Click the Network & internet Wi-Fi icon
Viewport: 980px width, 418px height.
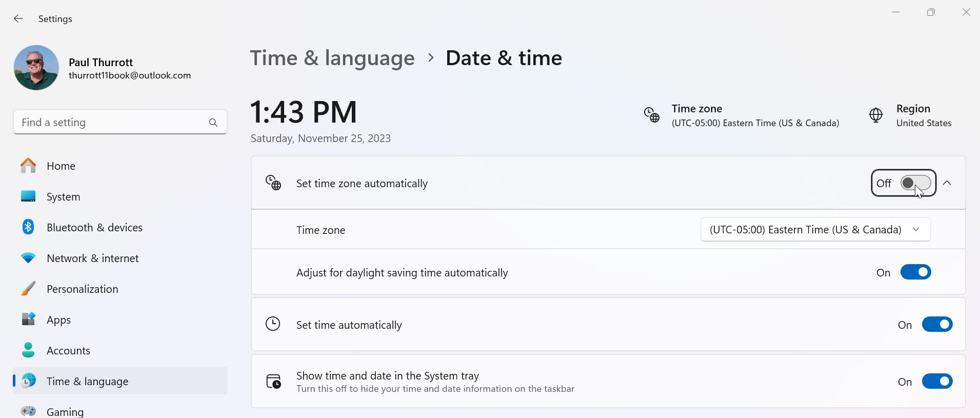point(28,258)
